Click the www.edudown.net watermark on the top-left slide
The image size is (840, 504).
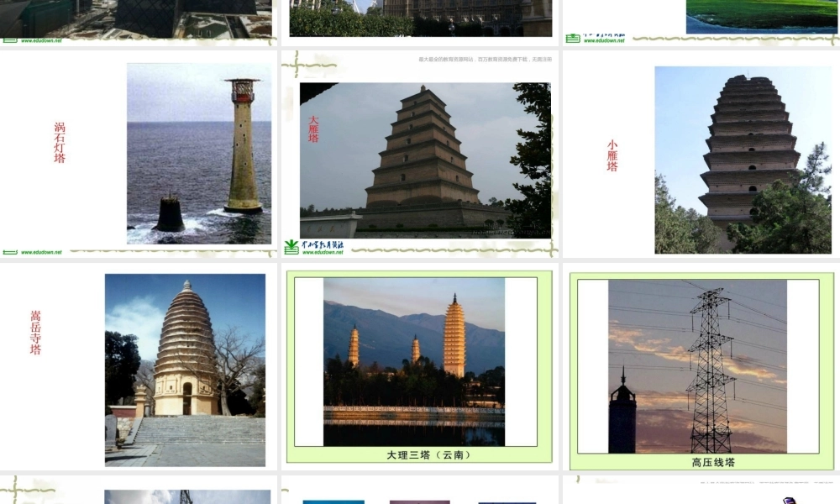tap(40, 40)
